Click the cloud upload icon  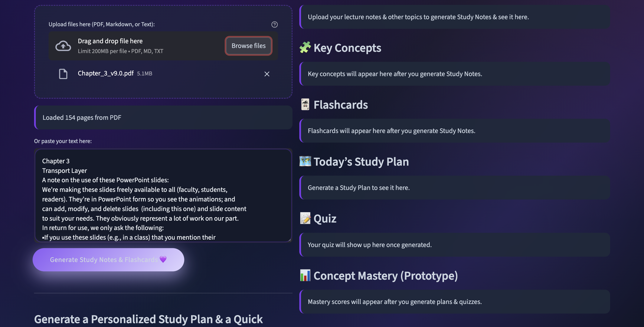63,46
